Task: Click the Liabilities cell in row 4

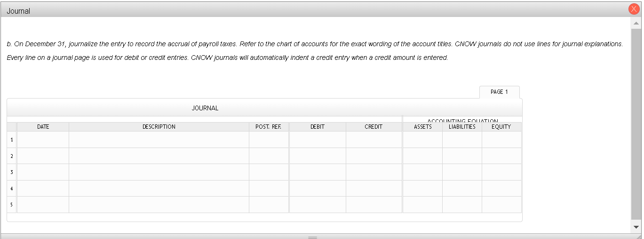Action: point(462,189)
